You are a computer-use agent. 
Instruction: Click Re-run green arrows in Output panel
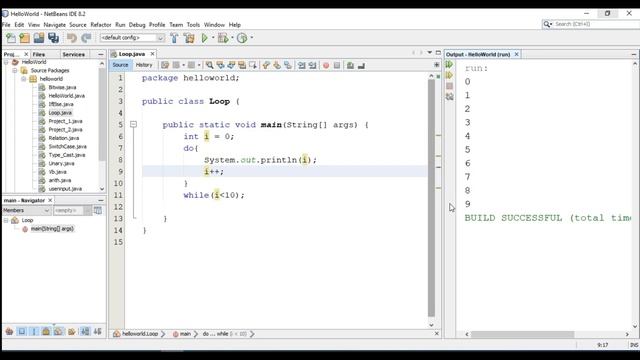[449, 64]
